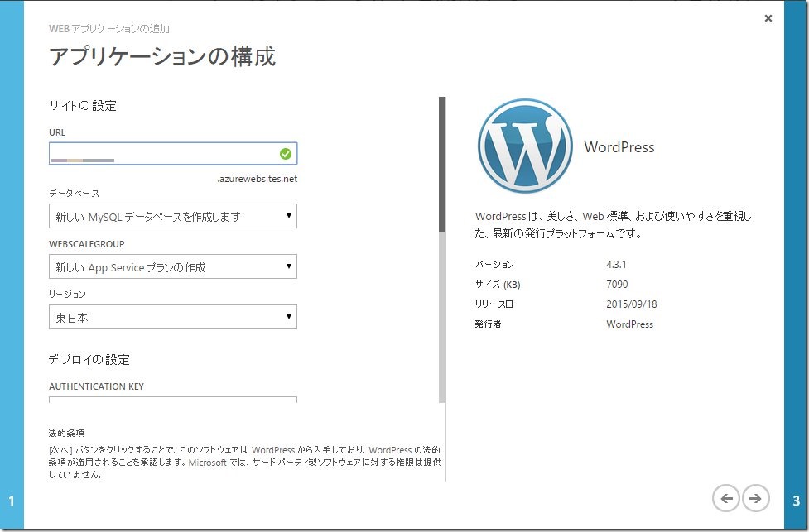Close the dialog with the X icon
This screenshot has width=809, height=532.
[768, 17]
